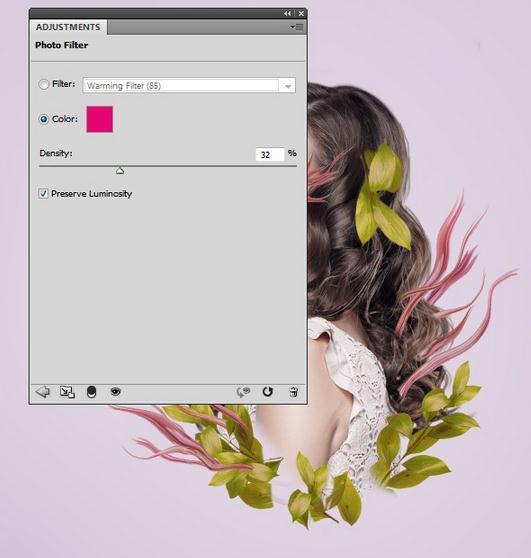Reset Photo Filter to defaults icon
531x558 pixels.
click(x=268, y=391)
